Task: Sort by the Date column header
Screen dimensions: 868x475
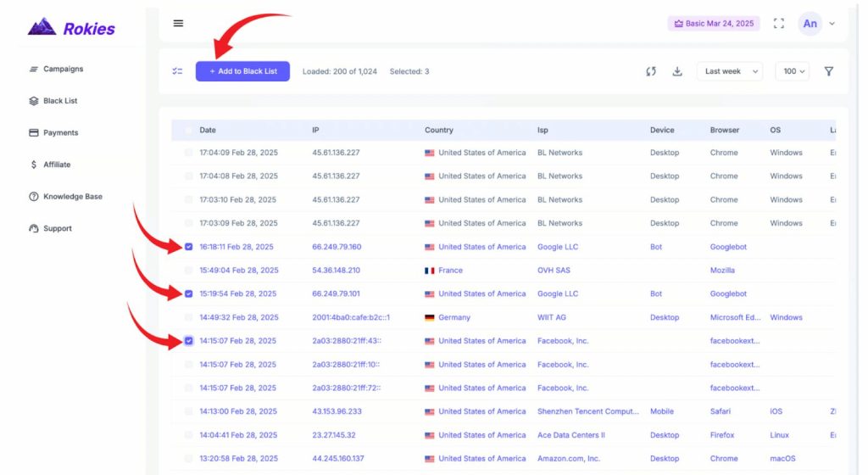Action: pos(208,130)
